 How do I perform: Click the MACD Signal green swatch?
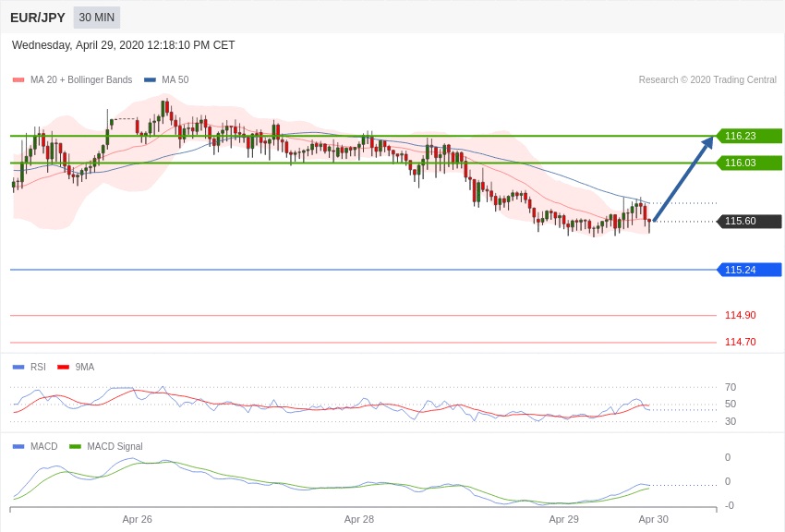coord(75,446)
